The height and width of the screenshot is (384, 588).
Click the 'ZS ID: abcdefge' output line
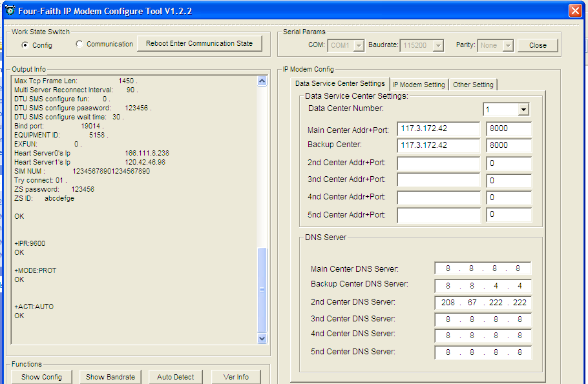point(44,199)
